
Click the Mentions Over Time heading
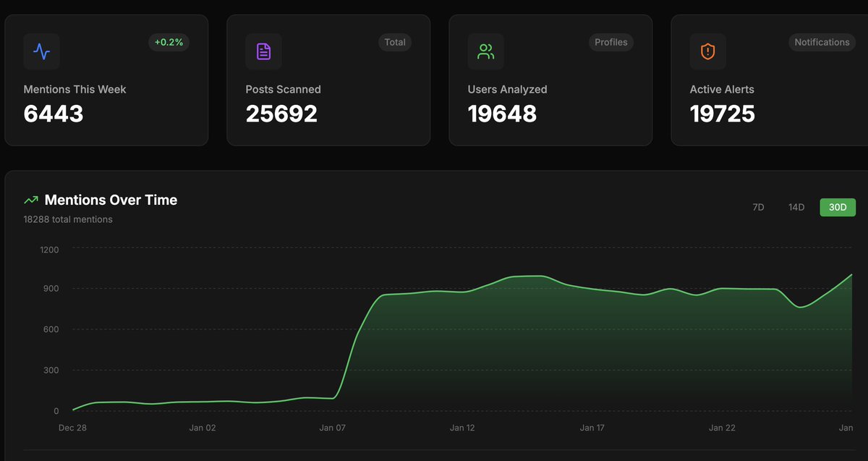(111, 200)
